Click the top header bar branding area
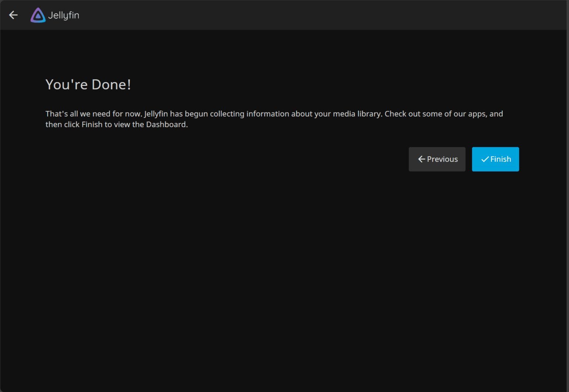569x392 pixels. (54, 15)
